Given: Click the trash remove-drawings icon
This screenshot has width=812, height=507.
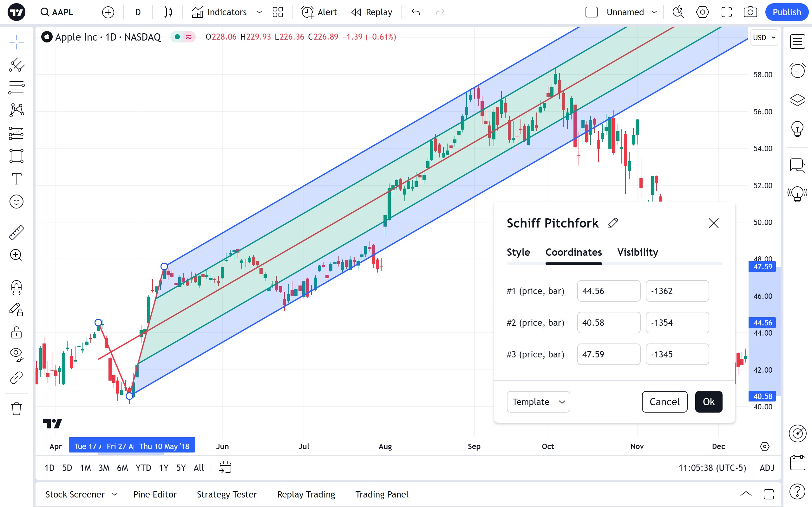Looking at the screenshot, I should click(16, 409).
